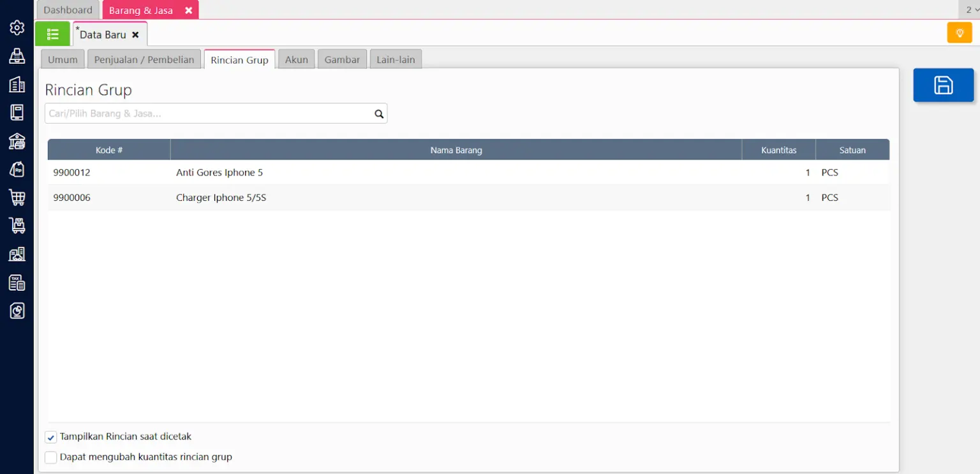The height and width of the screenshot is (474, 980).
Task: Open the Rp price tag sales icon
Action: click(17, 169)
